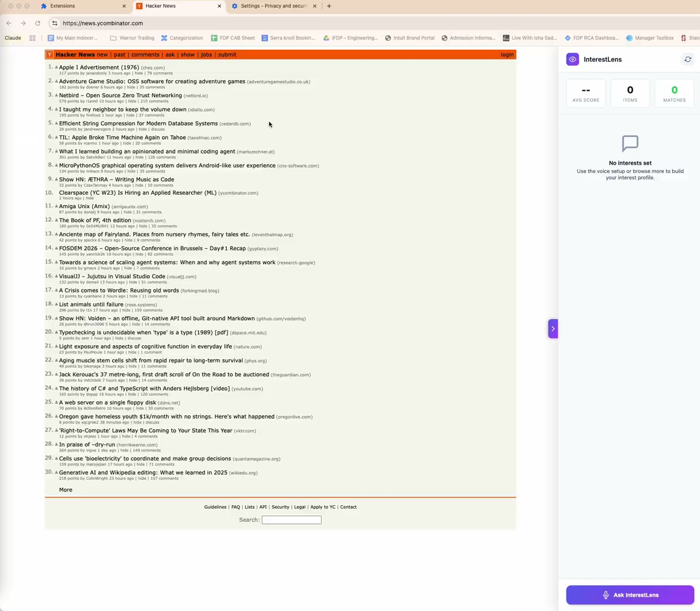The image size is (700, 611).
Task: Open 'Show HN: ÆTHRA – Writing Music as Code'
Action: coord(116,179)
